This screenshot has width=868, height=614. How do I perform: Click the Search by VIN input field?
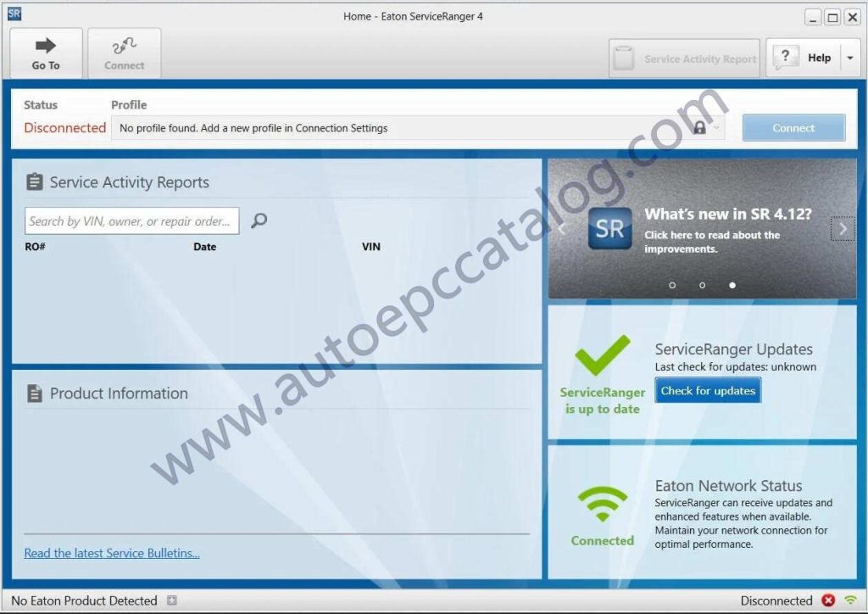click(x=131, y=220)
